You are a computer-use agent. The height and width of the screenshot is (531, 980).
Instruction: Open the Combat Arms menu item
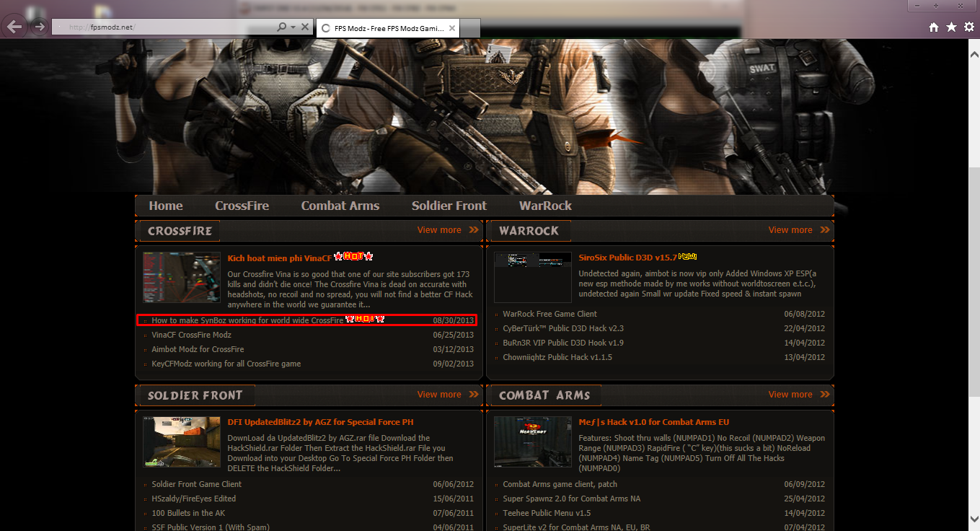point(340,206)
